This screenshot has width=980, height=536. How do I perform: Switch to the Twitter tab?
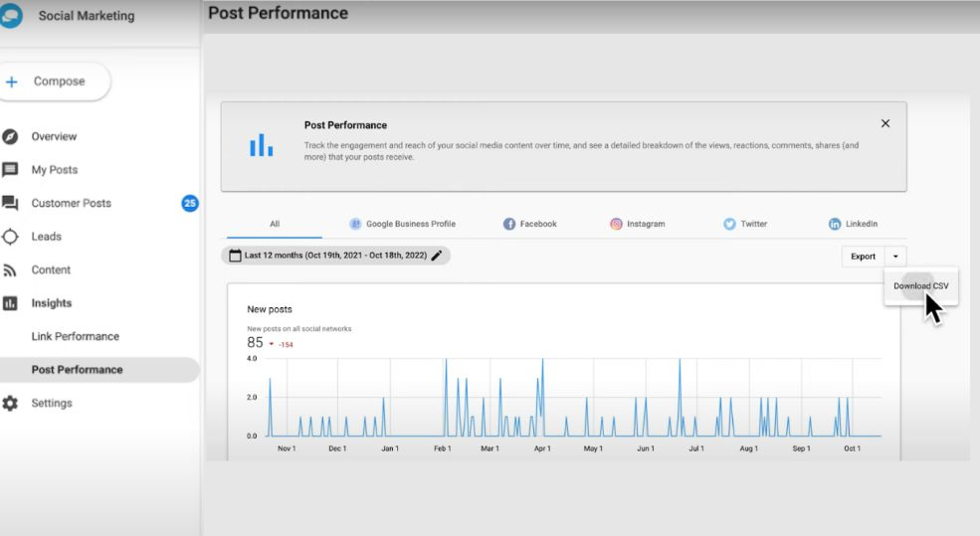click(745, 224)
